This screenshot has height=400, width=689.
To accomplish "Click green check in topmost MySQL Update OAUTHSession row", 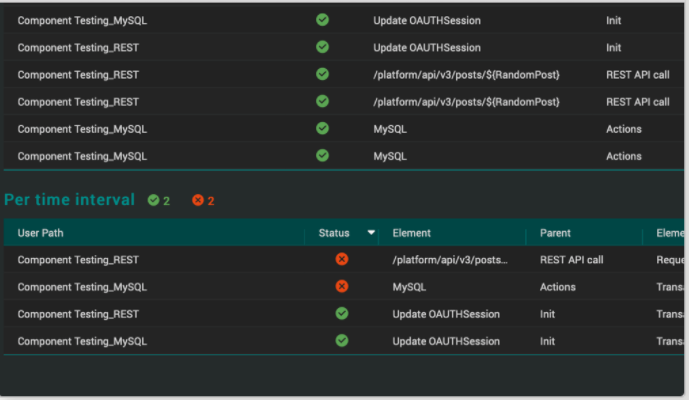I will (322, 19).
